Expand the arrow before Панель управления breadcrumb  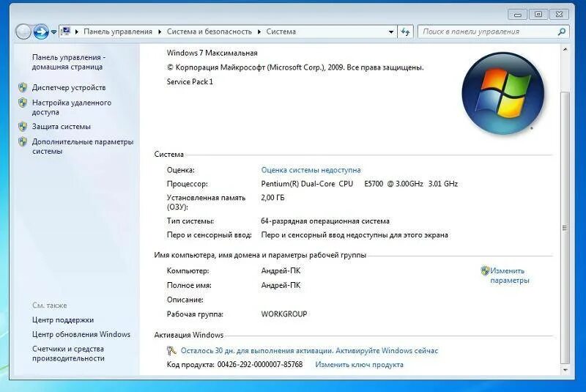click(77, 32)
